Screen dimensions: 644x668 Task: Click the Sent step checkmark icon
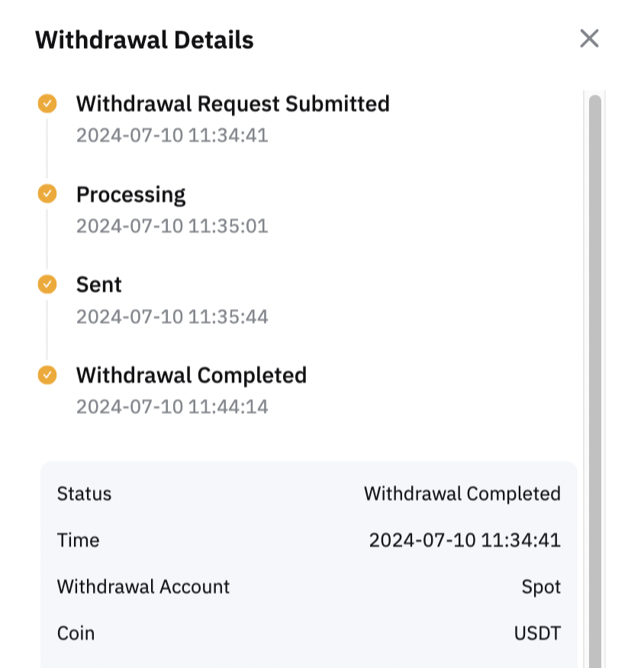pos(47,284)
